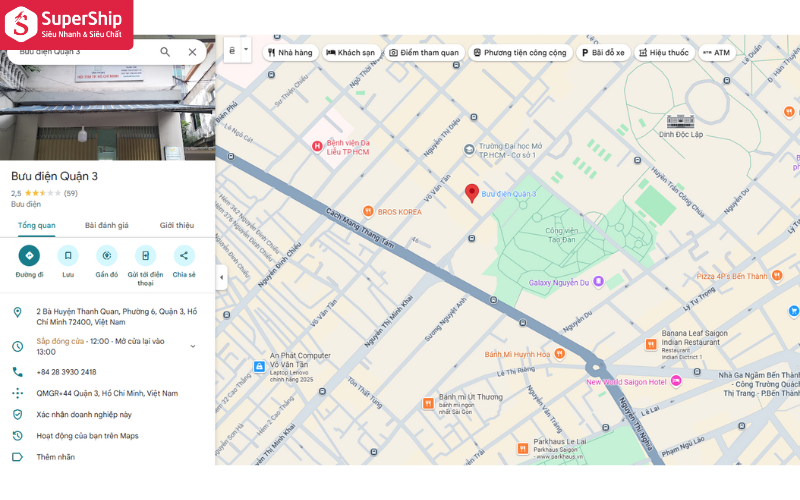This screenshot has width=800, height=500.
Task: Click Banana Leaf Saigon restaurant marker
Action: point(651,344)
